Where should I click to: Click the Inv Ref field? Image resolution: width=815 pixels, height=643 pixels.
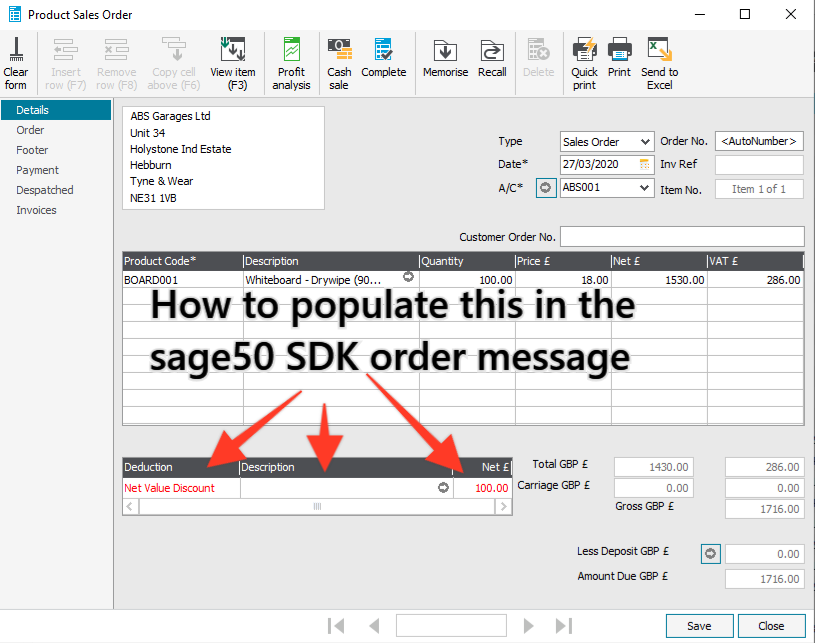(x=759, y=165)
